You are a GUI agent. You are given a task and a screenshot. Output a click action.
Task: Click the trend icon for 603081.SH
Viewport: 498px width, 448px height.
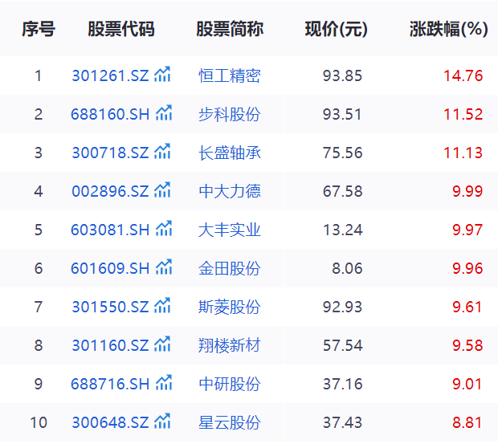pyautogui.click(x=163, y=230)
